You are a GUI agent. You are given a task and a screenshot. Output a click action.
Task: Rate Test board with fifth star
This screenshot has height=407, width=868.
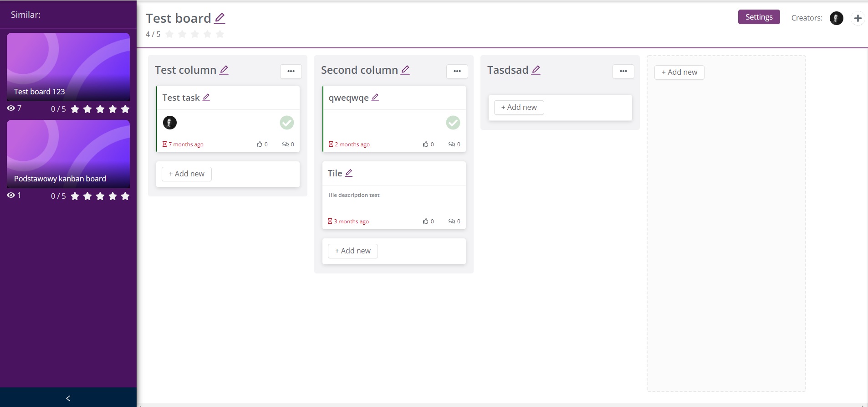coord(220,34)
